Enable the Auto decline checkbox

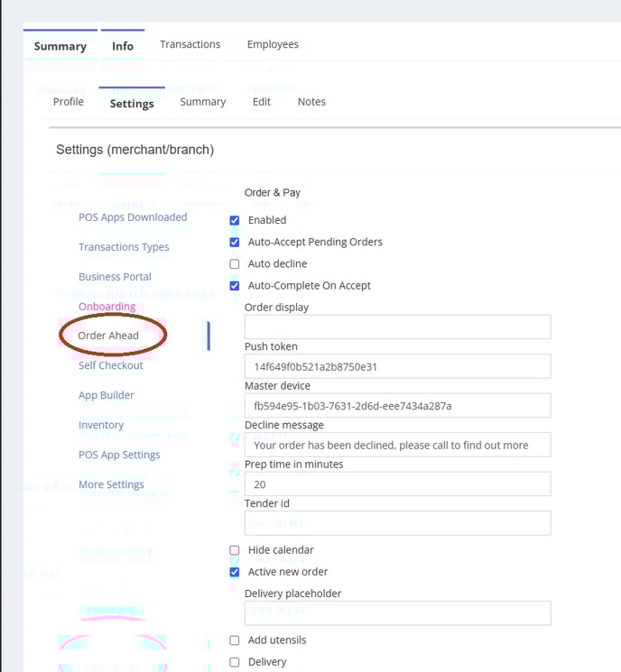click(235, 264)
